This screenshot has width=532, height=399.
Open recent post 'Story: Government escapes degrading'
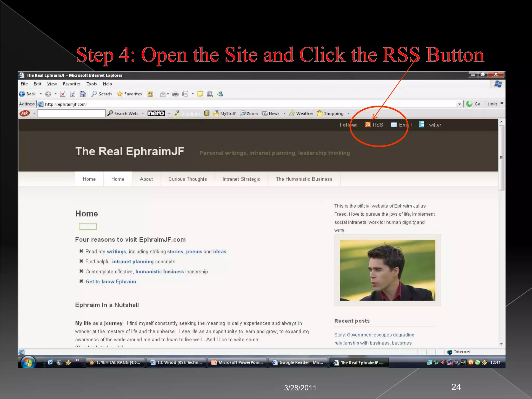click(x=374, y=335)
